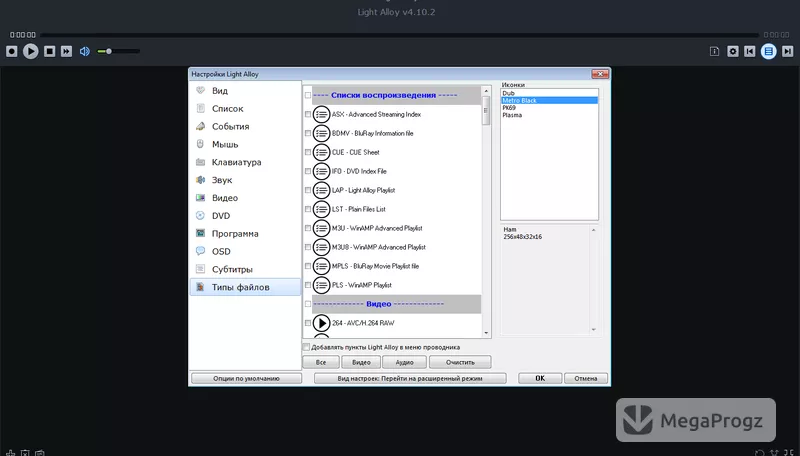This screenshot has width=800, height=456.
Task: Click the list icon of the LST row
Action: point(321,209)
